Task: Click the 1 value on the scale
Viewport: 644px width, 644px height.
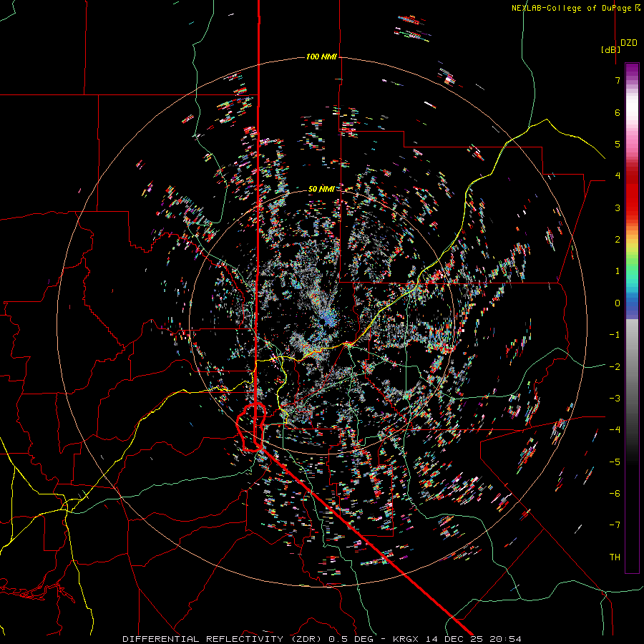Action: (x=618, y=271)
